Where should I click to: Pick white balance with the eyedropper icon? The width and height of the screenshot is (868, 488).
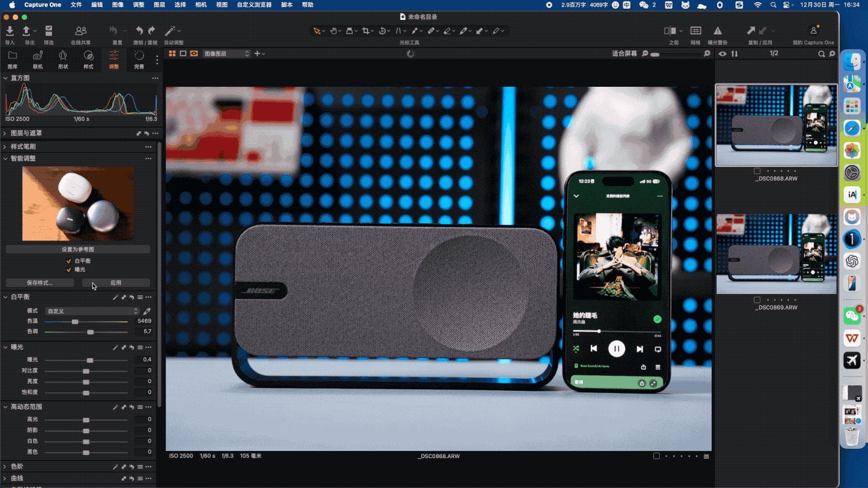point(147,311)
